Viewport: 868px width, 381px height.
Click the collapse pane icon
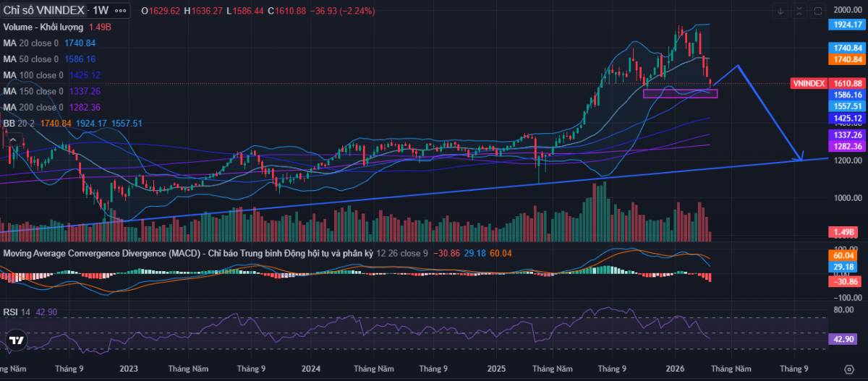799,11
